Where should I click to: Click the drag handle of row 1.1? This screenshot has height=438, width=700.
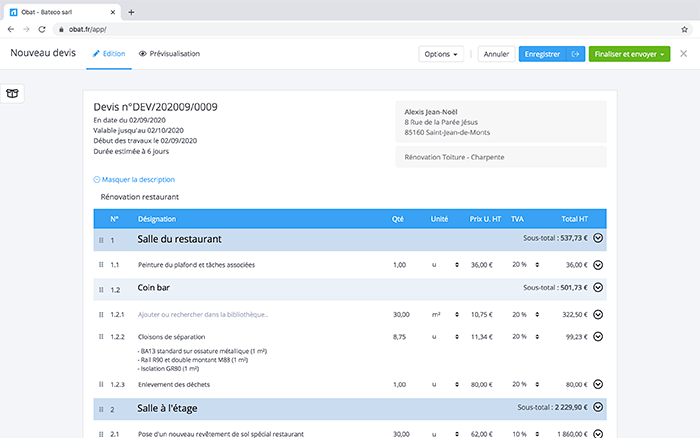[101, 265]
